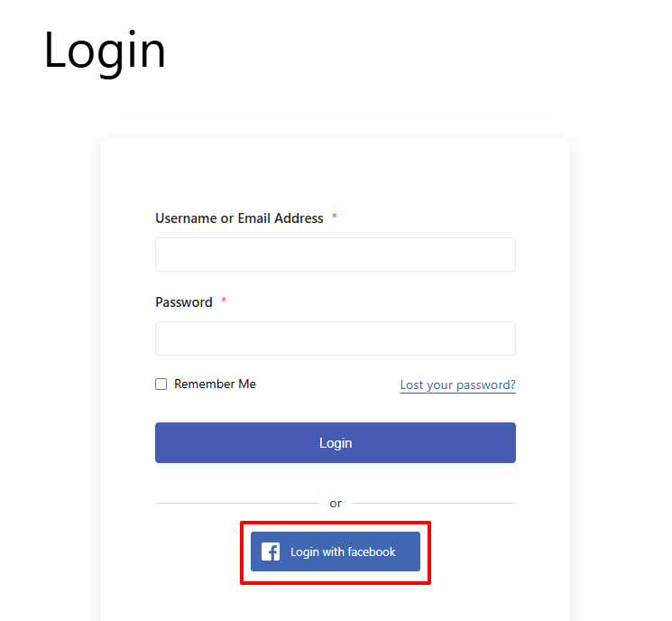Click the Facebook logo icon

coord(271,551)
